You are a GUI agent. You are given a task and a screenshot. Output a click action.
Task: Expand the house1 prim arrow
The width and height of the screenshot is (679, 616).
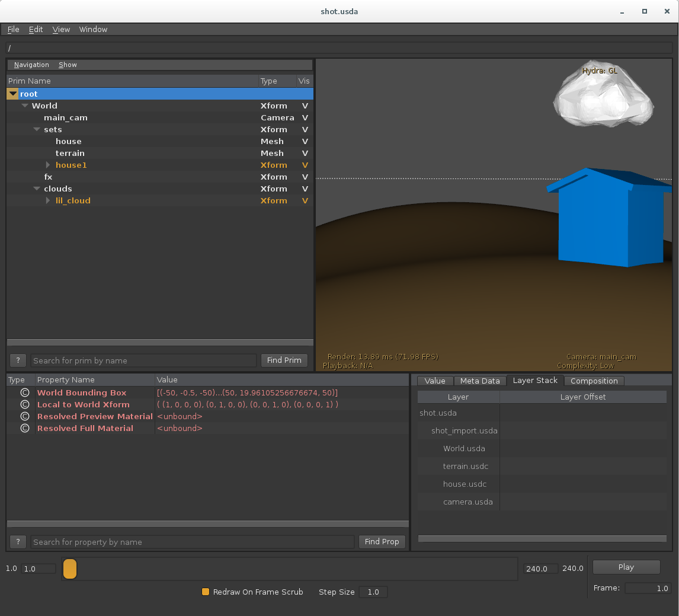pos(48,165)
